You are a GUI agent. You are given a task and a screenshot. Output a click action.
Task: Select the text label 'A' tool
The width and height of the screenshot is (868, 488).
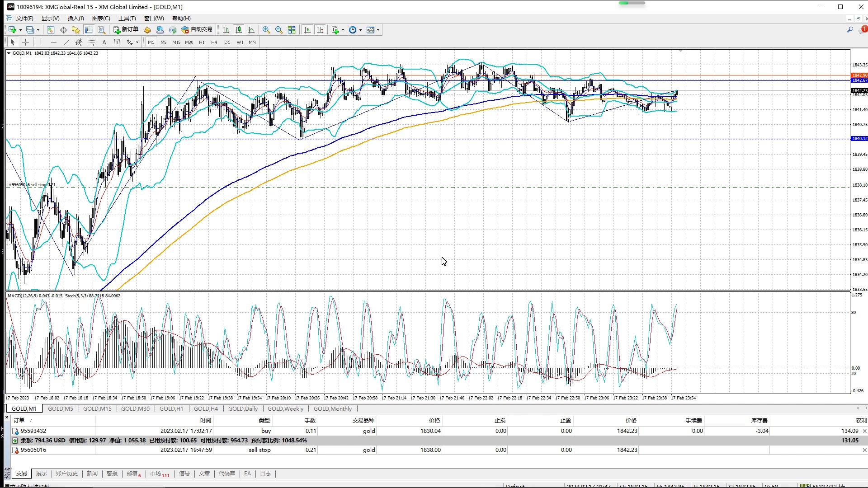(x=104, y=42)
